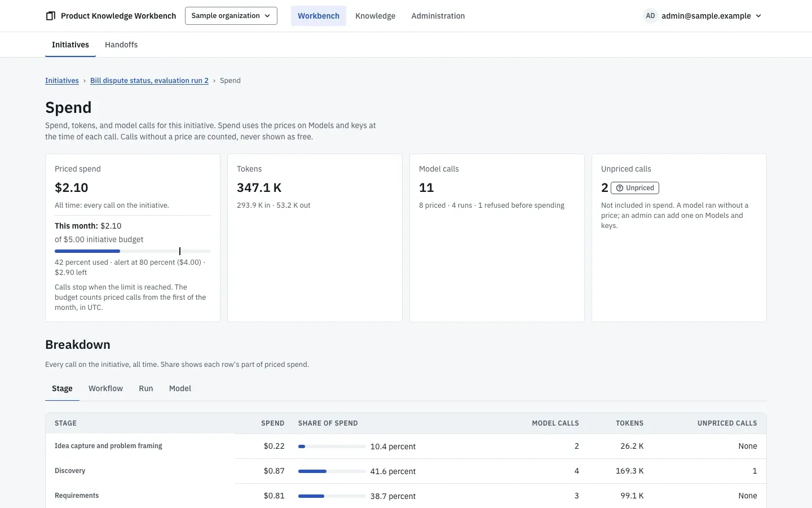Click the 41.6 percent share text
Screen dimensions: 812x508
coord(393,471)
